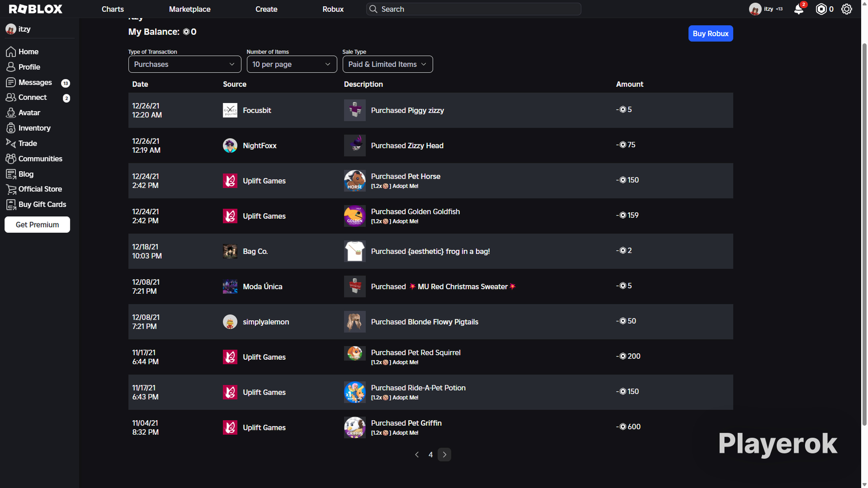Go to previous transactions page

(x=417, y=455)
